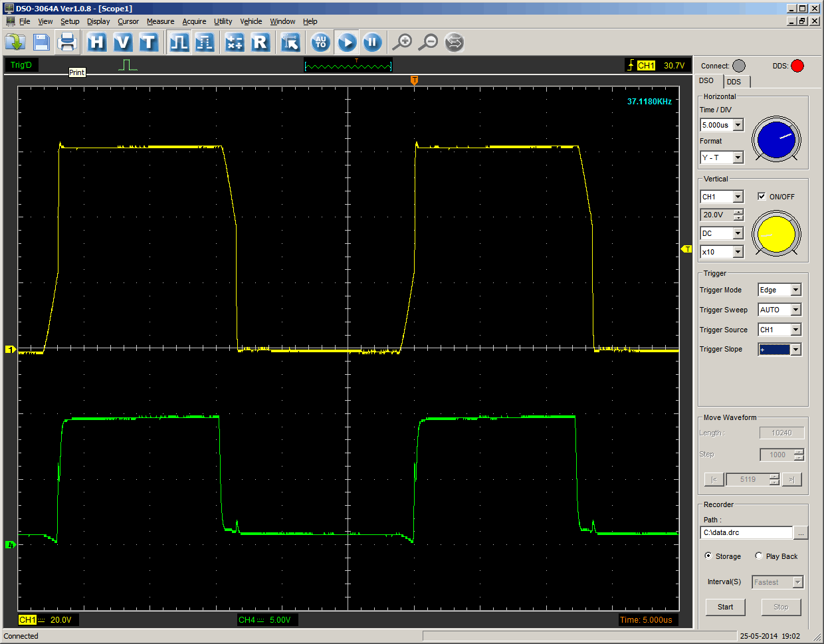Screen dimensions: 824x644
Task: Expand the Time / DIV dropdown
Action: pyautogui.click(x=738, y=125)
